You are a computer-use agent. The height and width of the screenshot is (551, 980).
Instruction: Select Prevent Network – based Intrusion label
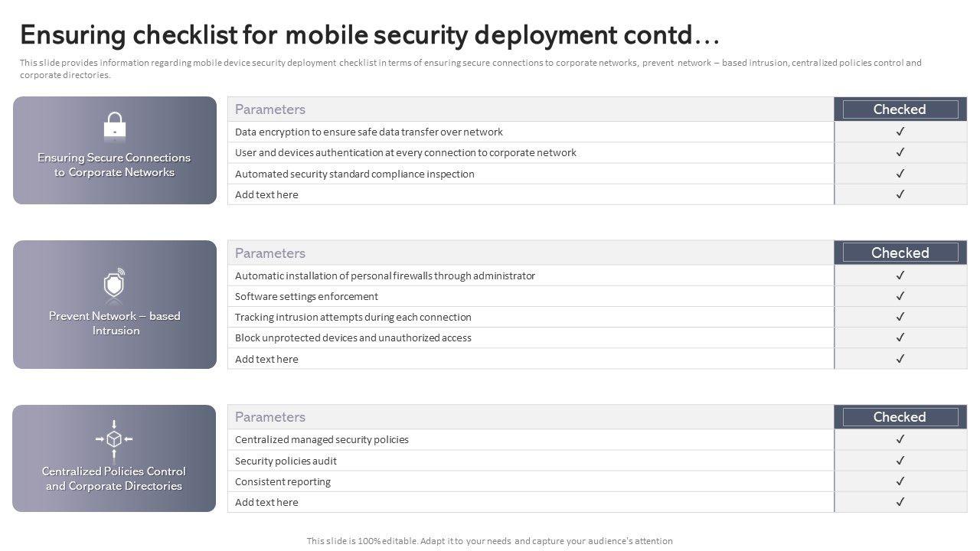(x=115, y=323)
